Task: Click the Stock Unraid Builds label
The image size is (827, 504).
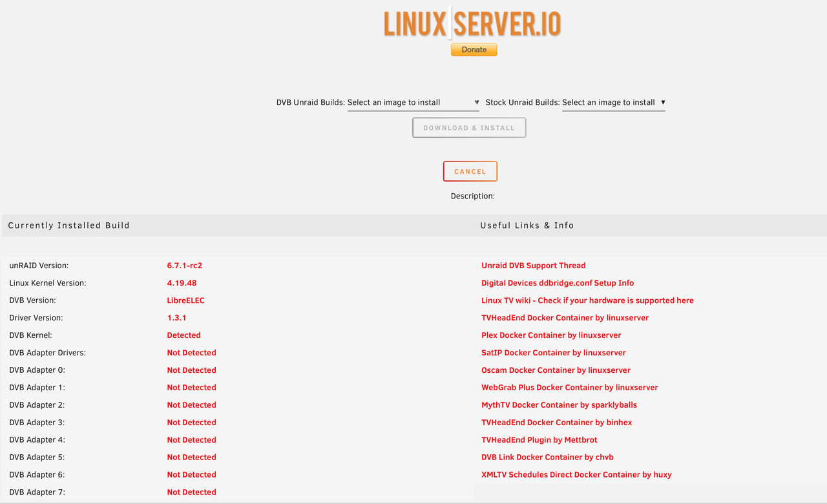Action: (x=523, y=103)
